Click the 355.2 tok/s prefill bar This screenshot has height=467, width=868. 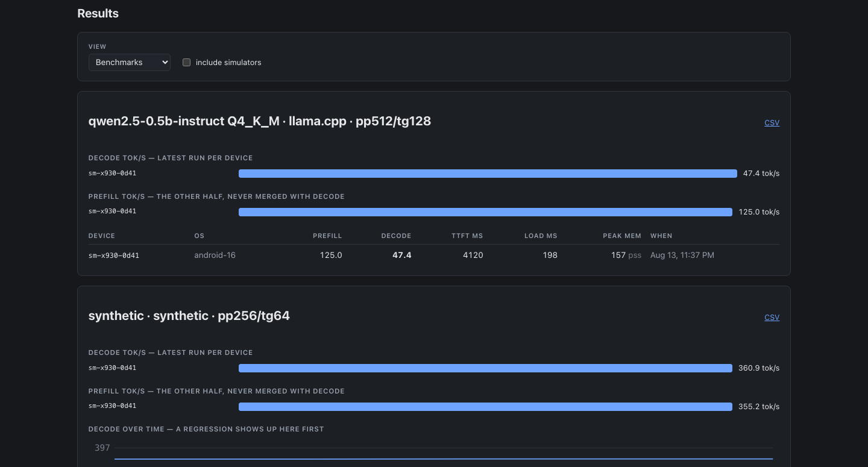tap(485, 407)
